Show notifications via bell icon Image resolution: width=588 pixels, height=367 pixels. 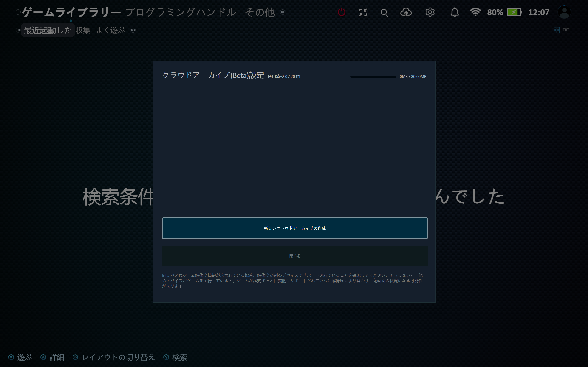pyautogui.click(x=454, y=12)
